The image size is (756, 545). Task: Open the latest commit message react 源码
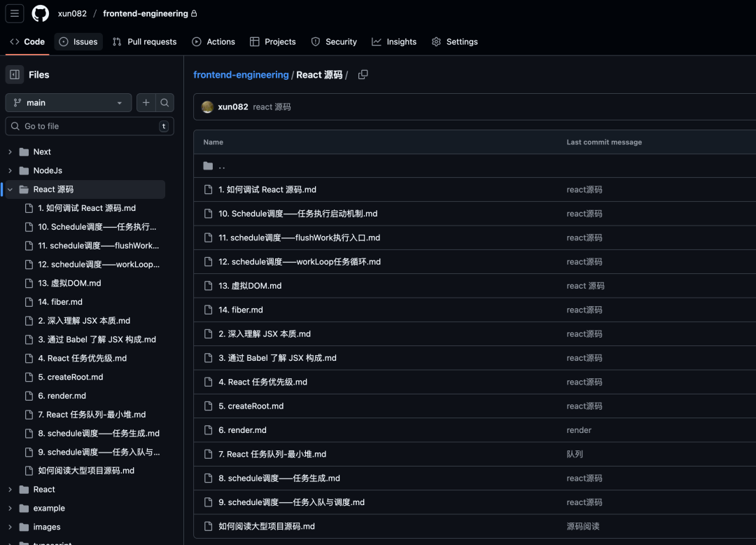click(272, 107)
